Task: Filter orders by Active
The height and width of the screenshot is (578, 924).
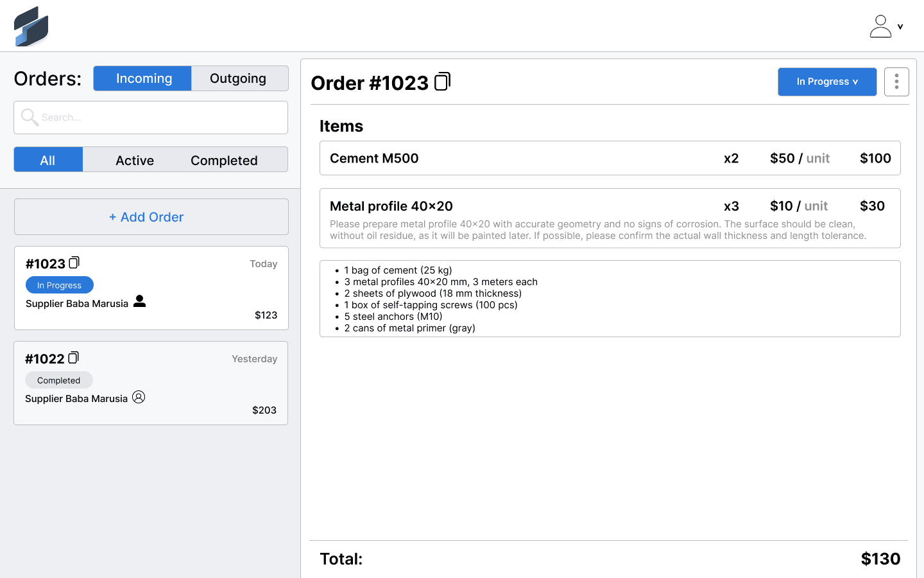Action: pyautogui.click(x=134, y=160)
